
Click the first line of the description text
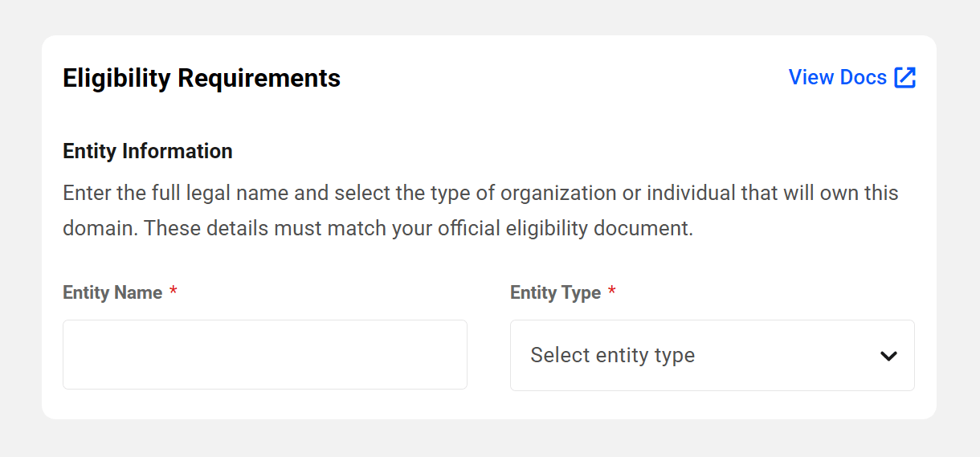[x=480, y=194]
